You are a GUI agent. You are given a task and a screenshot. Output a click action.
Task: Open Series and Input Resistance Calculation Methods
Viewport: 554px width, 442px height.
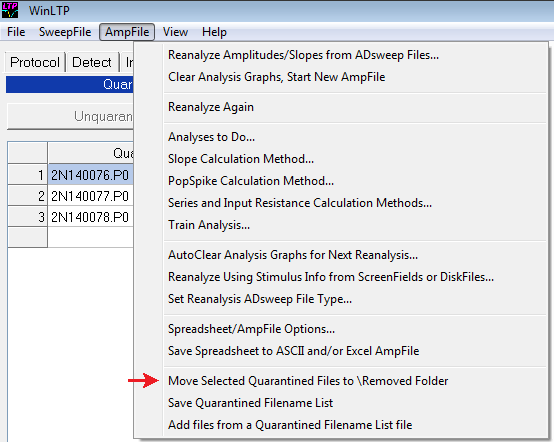pyautogui.click(x=300, y=203)
